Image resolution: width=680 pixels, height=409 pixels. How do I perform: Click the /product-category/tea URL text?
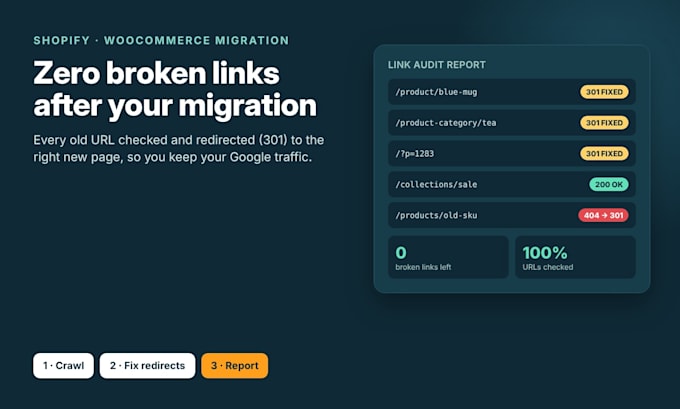446,123
